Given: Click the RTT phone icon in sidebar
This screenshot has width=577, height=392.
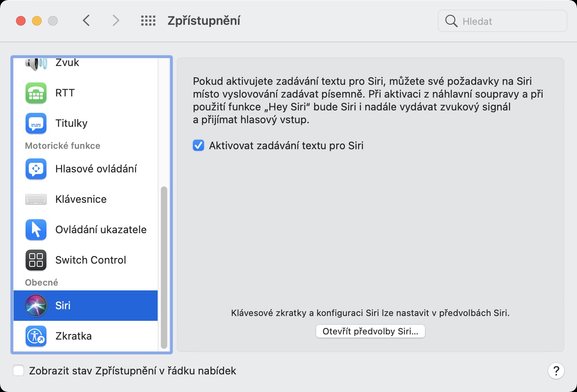Looking at the screenshot, I should pos(36,93).
